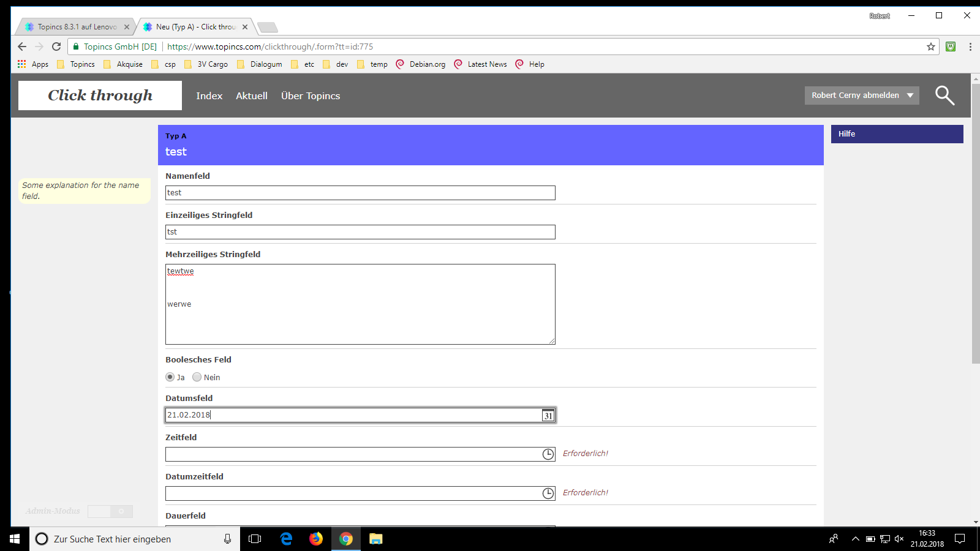Screen dimensions: 980x551
Task: Open Chrome menu with three dots
Action: (x=970, y=47)
